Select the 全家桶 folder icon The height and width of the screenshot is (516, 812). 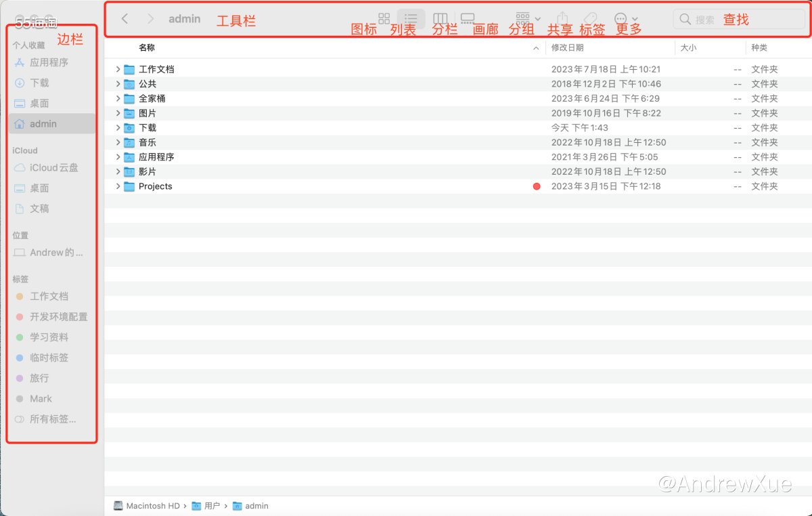coord(129,98)
